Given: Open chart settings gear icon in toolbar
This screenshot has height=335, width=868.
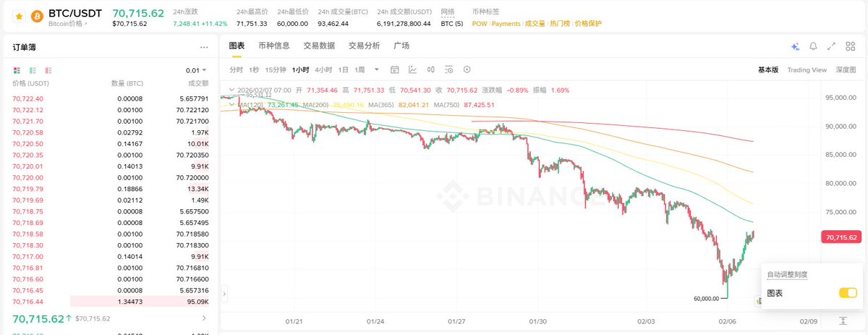Looking at the screenshot, I should point(467,69).
